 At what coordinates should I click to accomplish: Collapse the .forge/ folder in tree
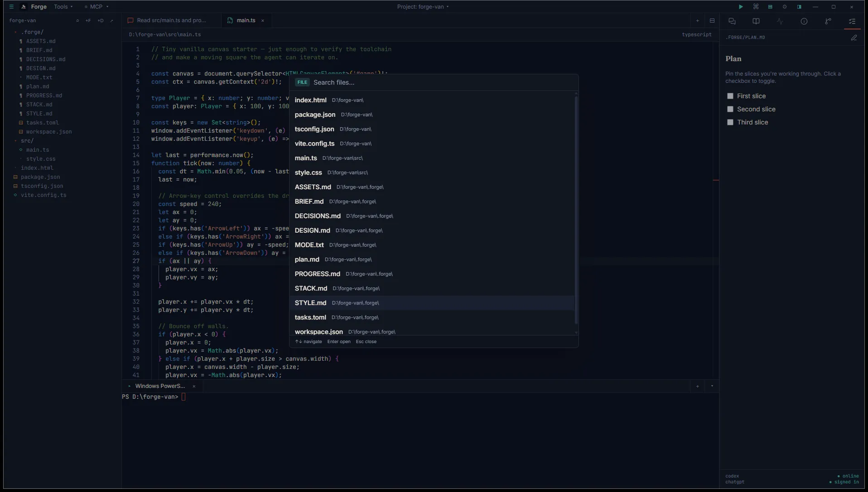click(x=32, y=32)
